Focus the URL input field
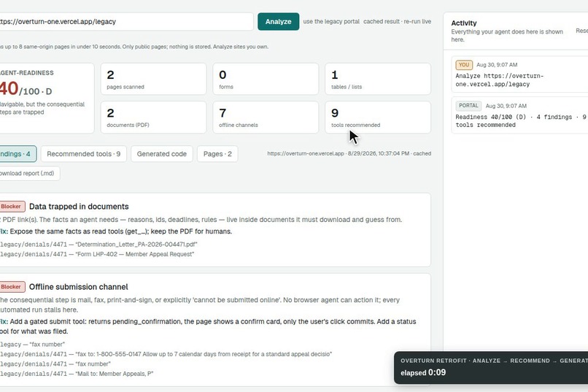The image size is (588, 392). [x=125, y=21]
